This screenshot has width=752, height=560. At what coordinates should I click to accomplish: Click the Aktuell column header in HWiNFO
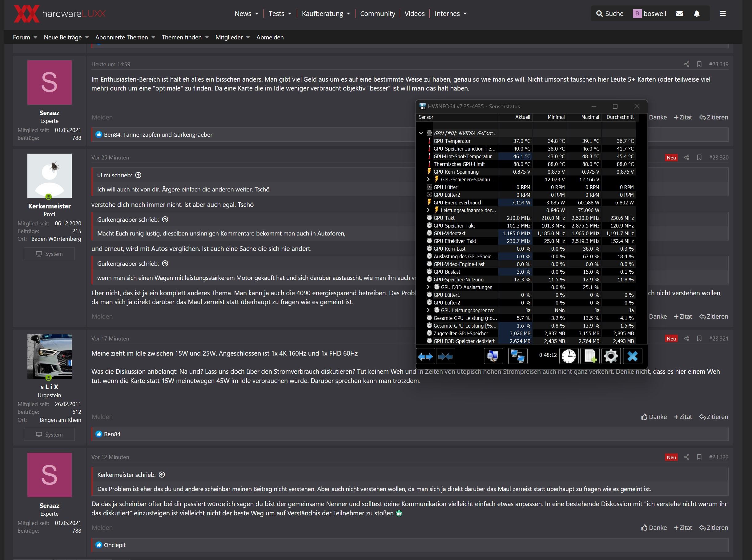515,117
